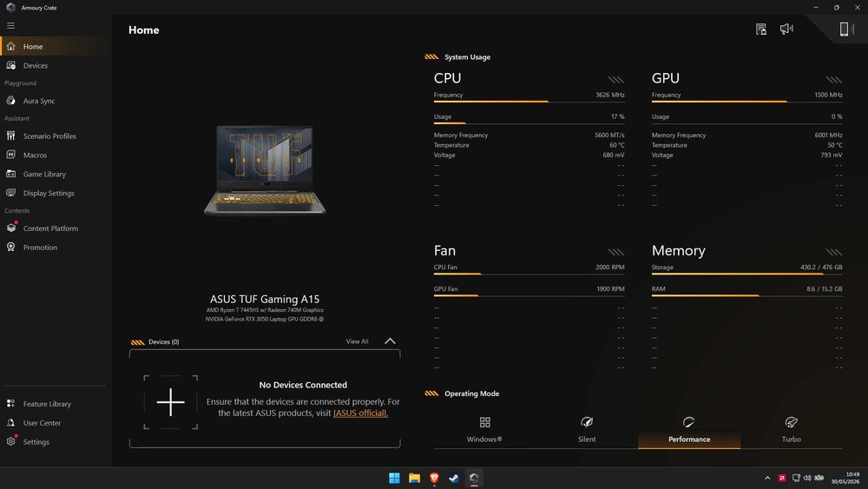Open Game Library
This screenshot has height=489, width=868.
56,174
